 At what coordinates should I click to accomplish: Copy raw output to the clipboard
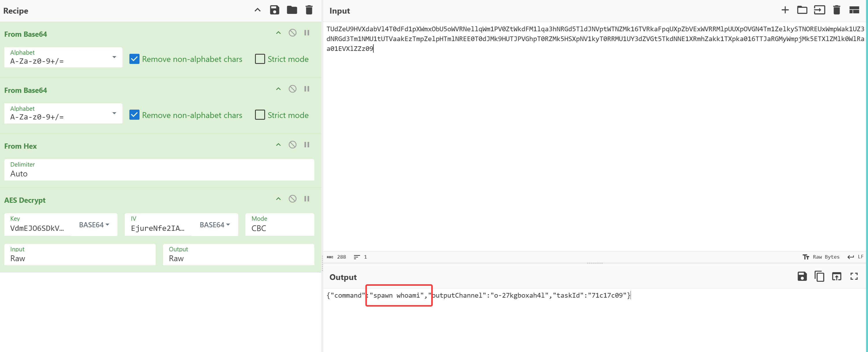point(819,277)
